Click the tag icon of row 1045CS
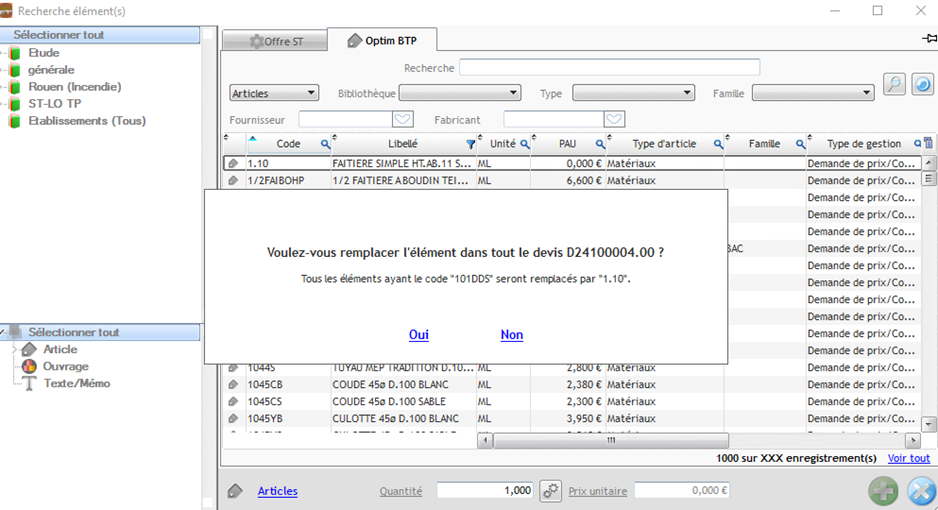 pyautogui.click(x=233, y=401)
